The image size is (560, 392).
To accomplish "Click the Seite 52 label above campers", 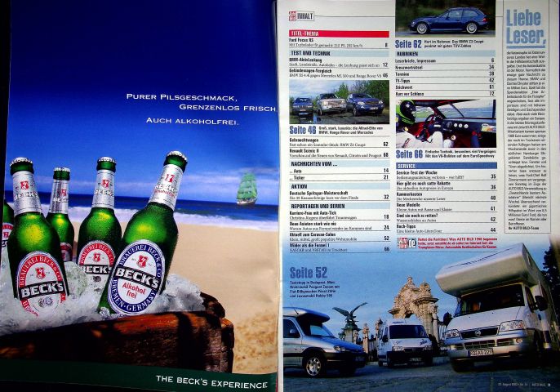I will point(309,273).
